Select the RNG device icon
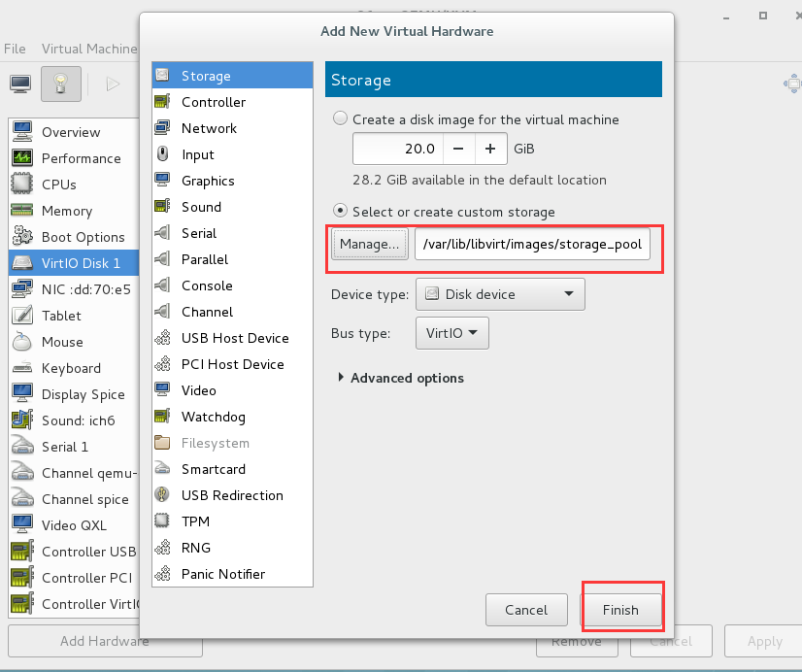This screenshot has width=802, height=672. [163, 548]
